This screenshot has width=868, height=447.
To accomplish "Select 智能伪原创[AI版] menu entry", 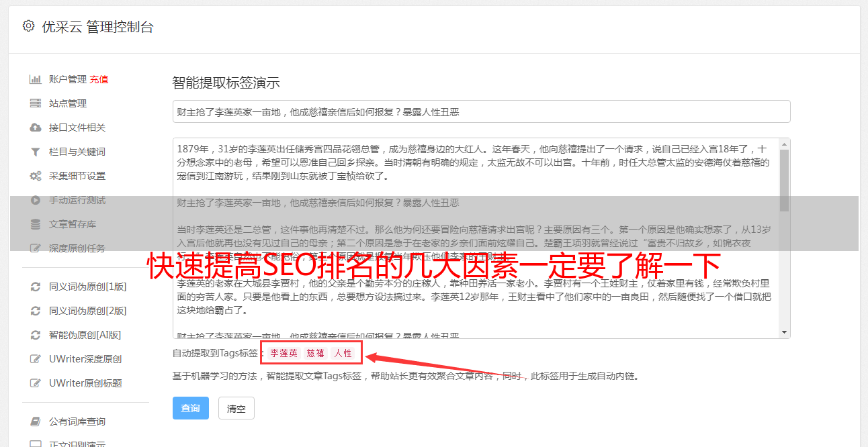I will coord(85,335).
